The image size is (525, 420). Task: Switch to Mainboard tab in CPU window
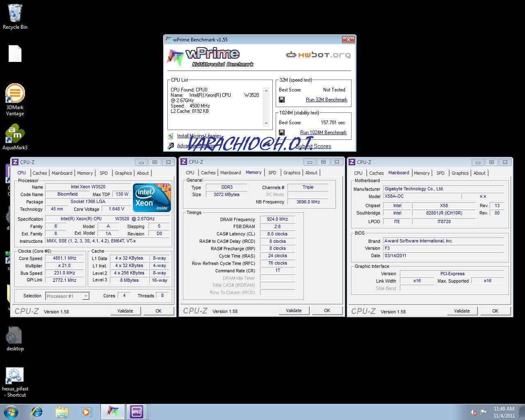tap(62, 173)
